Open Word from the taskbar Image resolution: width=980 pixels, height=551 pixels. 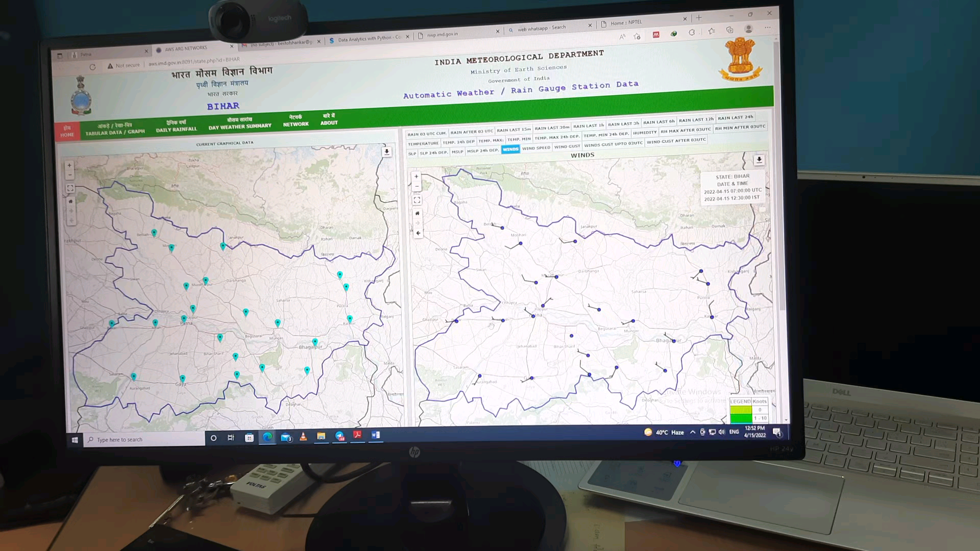pyautogui.click(x=376, y=435)
